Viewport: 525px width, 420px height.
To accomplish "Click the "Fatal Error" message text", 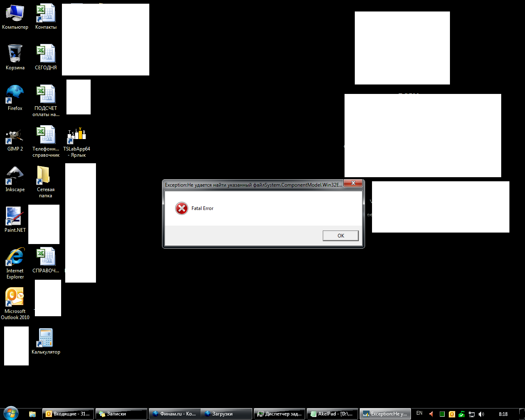I will point(203,208).
